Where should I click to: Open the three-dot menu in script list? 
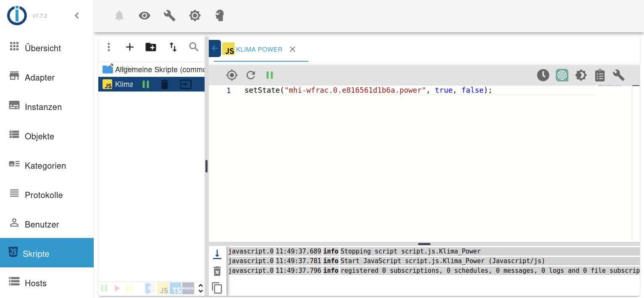pos(109,47)
